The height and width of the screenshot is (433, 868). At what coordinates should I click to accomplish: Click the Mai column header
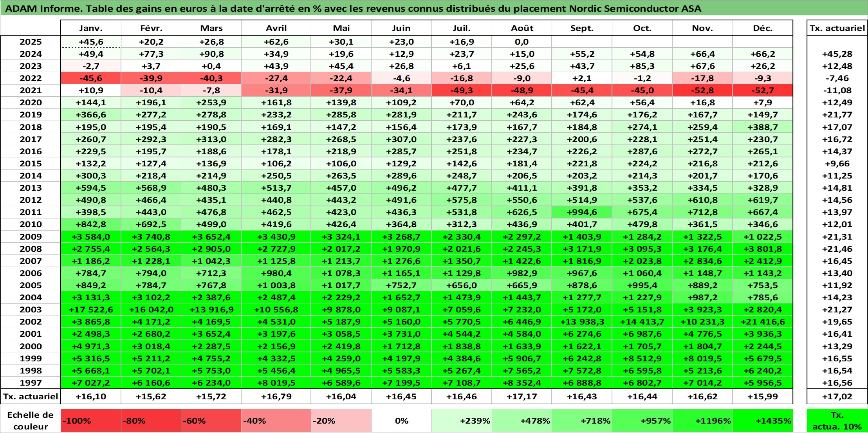click(x=341, y=28)
